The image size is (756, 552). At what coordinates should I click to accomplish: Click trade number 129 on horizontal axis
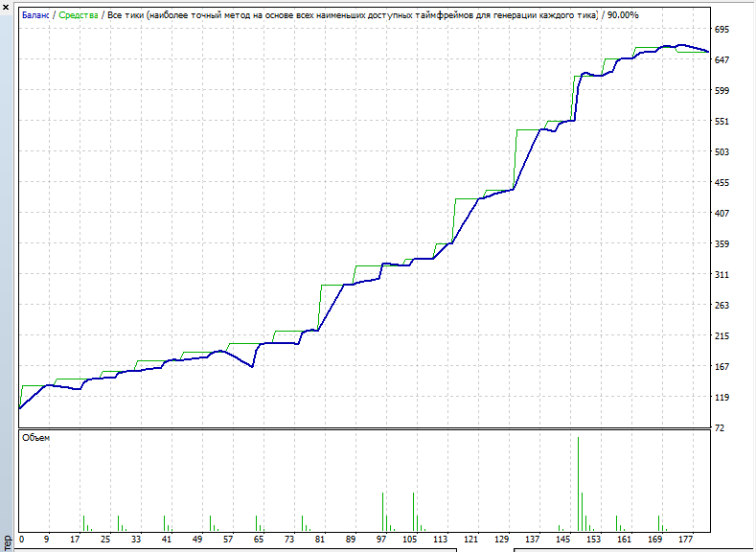point(501,540)
